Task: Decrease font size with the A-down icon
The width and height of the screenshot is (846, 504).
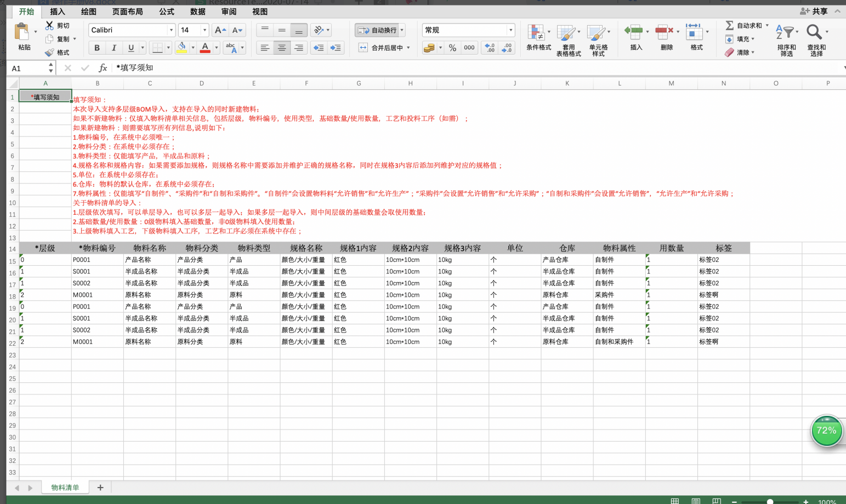Action: tap(237, 30)
